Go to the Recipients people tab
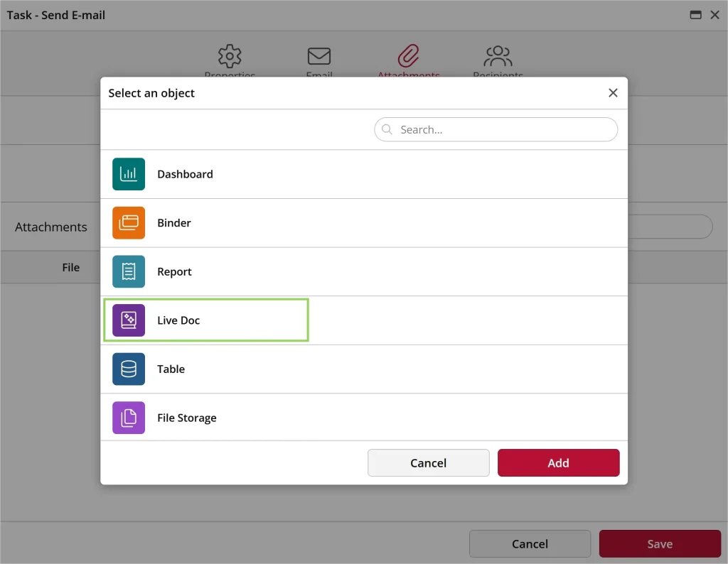 (x=498, y=58)
